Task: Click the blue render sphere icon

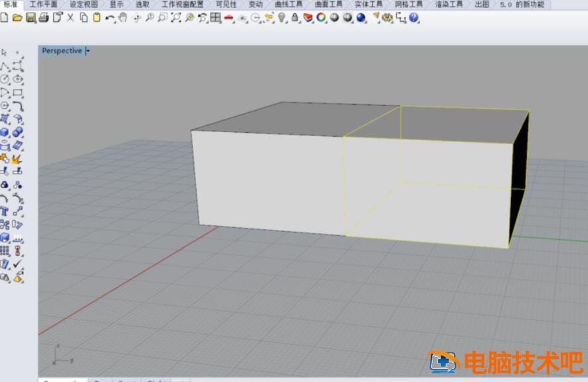Action: coord(361,18)
